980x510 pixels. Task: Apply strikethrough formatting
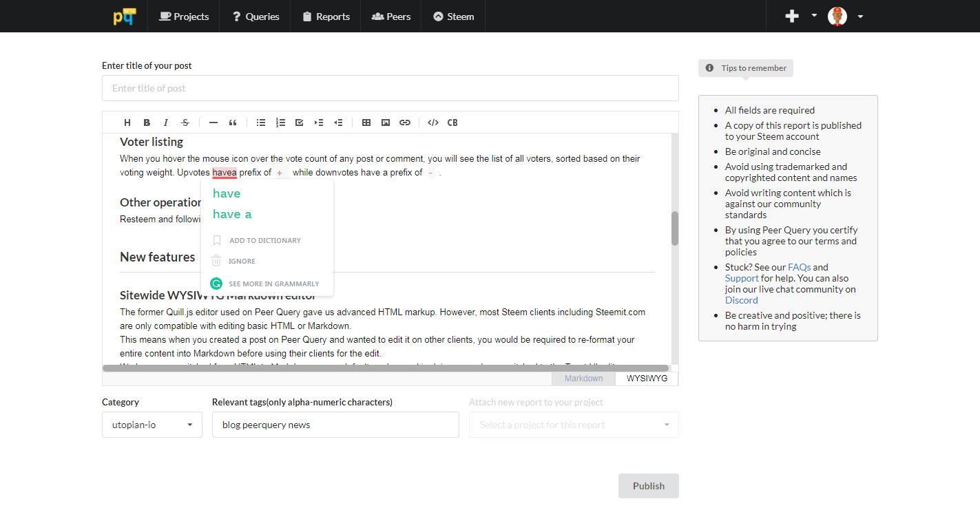(185, 123)
